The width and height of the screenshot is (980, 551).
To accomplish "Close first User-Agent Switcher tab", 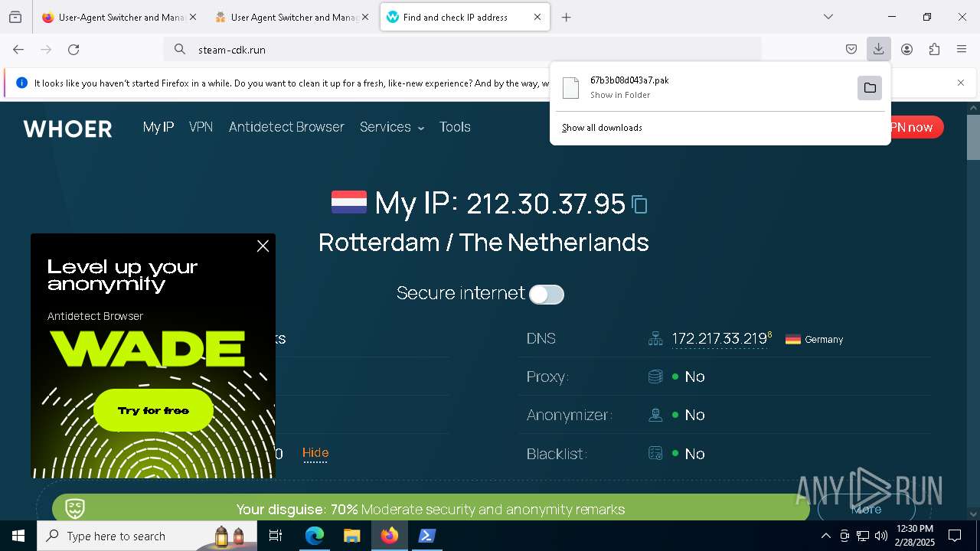I will coord(192,17).
